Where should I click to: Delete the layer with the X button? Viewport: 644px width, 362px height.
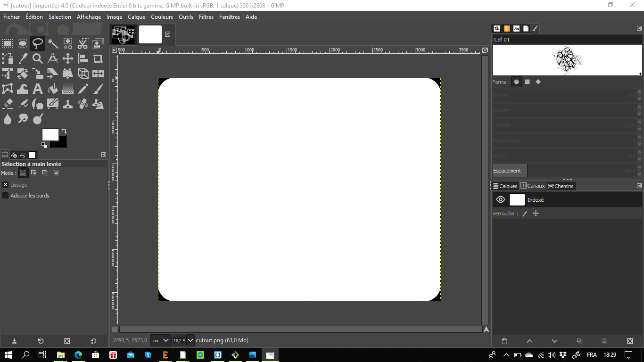pyautogui.click(x=630, y=341)
